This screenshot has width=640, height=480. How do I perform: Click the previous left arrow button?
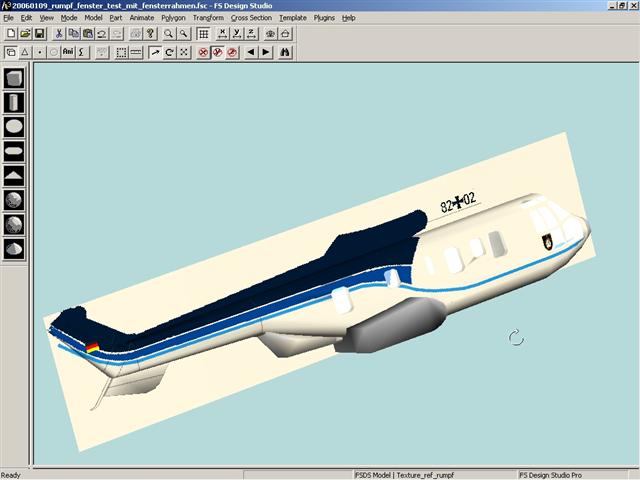coord(251,52)
